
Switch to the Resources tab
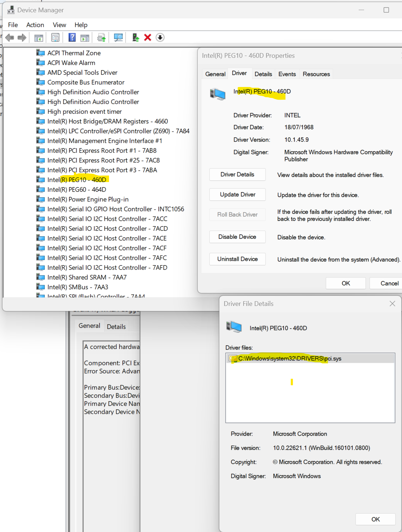(x=316, y=74)
